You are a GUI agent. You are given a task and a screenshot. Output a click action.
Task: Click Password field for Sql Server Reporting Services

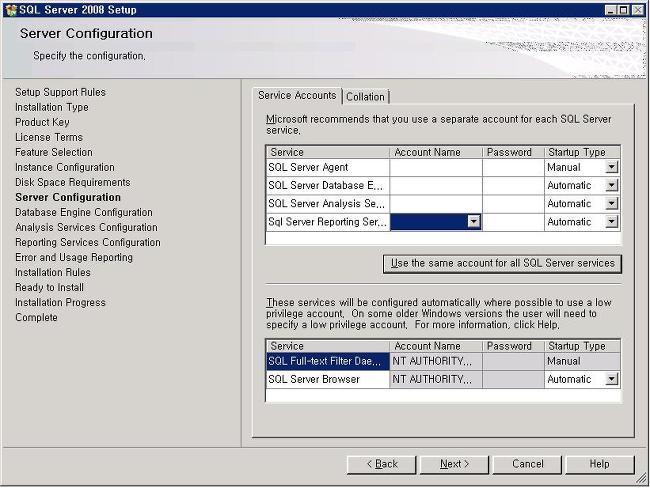(x=513, y=222)
